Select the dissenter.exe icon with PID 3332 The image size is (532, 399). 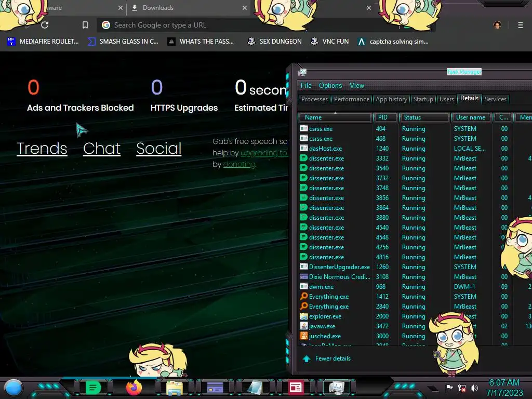coord(303,158)
